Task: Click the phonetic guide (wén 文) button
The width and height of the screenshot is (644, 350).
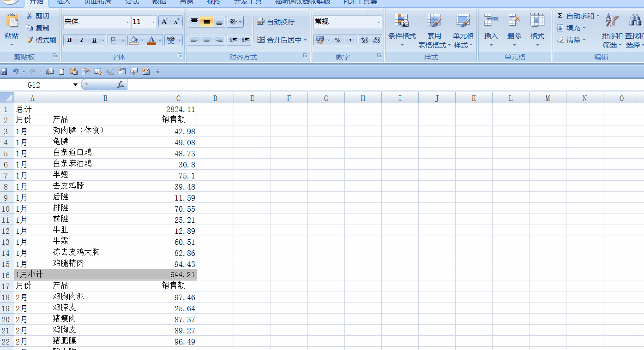Action: 171,40
